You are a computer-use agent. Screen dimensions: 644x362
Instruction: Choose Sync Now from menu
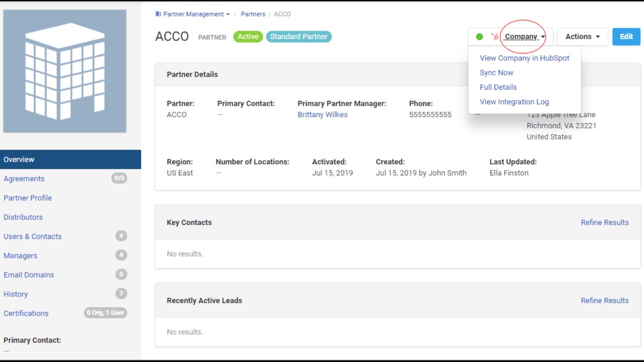point(496,73)
